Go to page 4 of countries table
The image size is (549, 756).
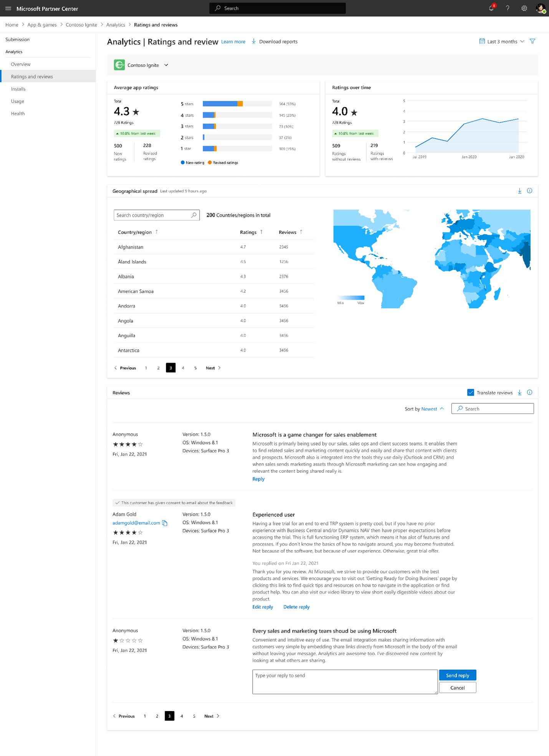coord(183,368)
